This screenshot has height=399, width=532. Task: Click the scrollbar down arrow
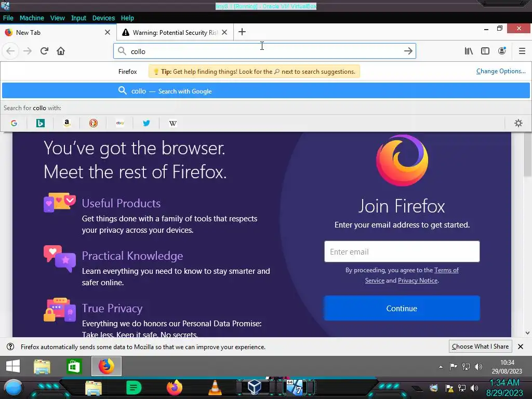[527, 333]
